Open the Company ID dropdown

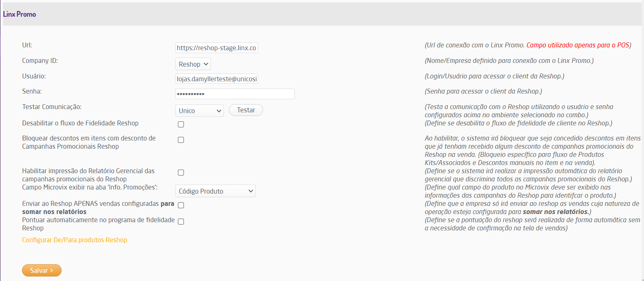pyautogui.click(x=193, y=64)
